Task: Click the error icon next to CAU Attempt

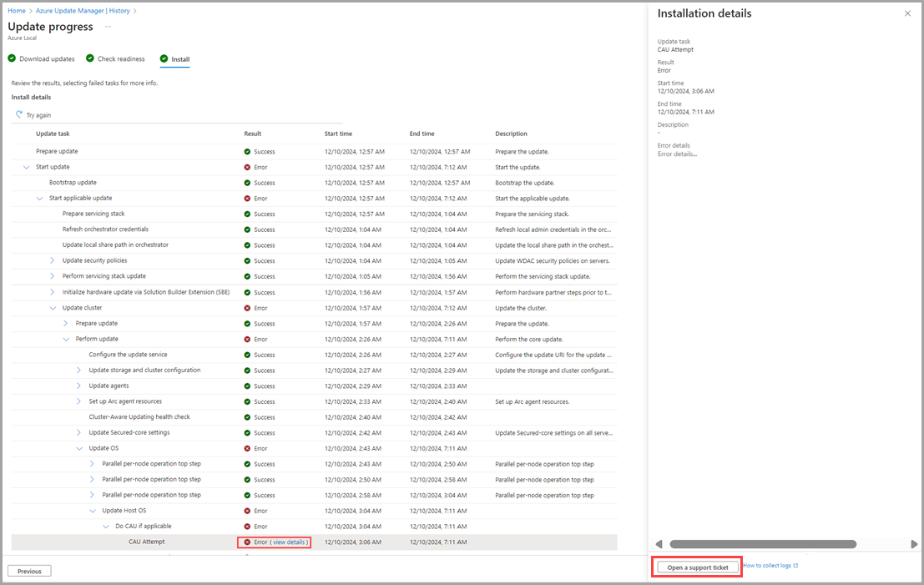Action: tap(246, 542)
